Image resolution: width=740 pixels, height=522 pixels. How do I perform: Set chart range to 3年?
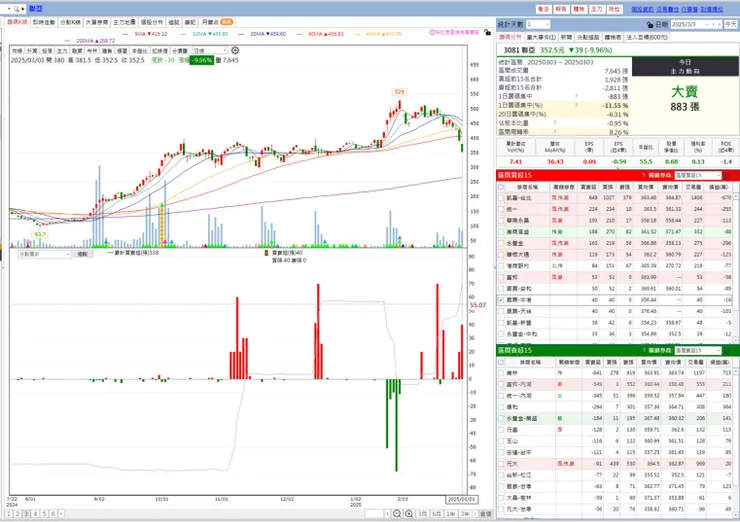[465, 514]
